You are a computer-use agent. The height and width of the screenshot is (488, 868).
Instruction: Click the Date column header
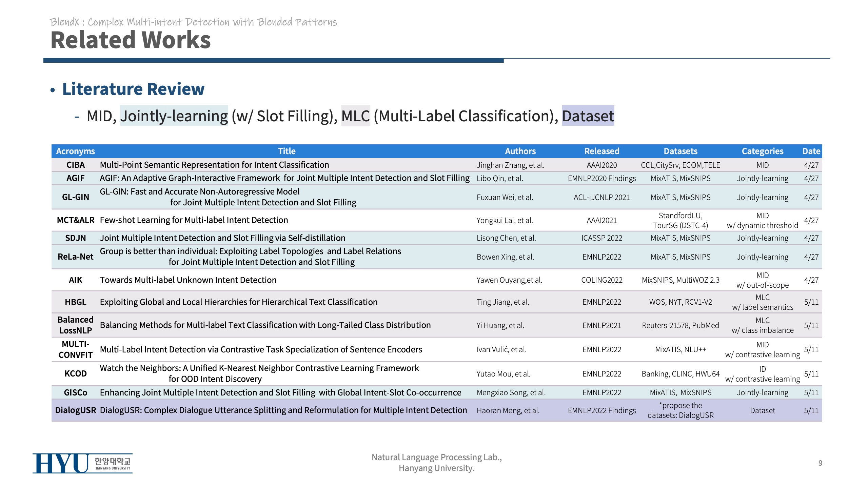(x=811, y=151)
